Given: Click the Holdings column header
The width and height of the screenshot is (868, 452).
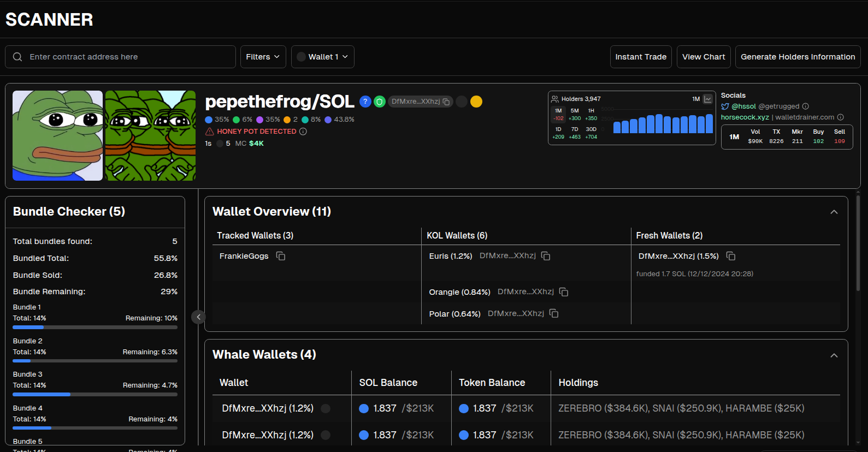Looking at the screenshot, I should [x=578, y=383].
